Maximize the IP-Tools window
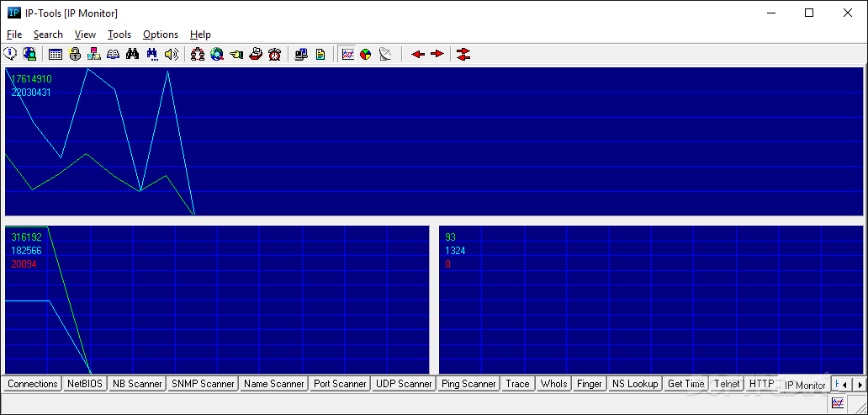This screenshot has height=415, width=868. tap(809, 13)
